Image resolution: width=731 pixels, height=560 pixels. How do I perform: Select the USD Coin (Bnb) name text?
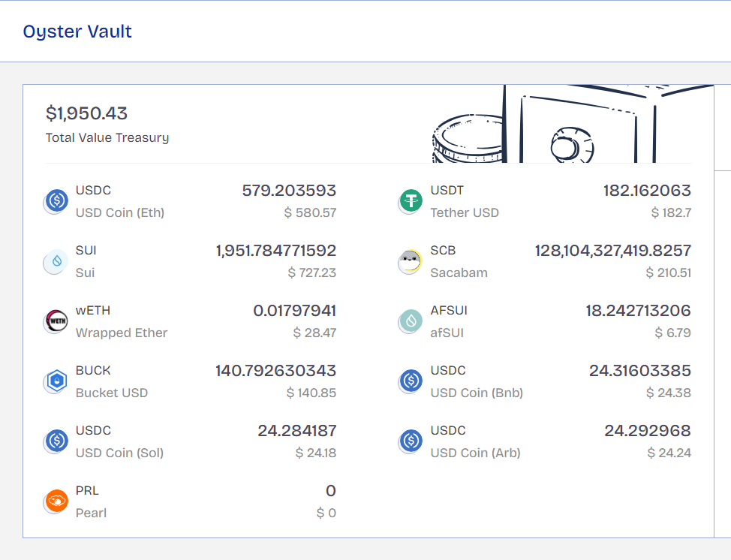(477, 393)
